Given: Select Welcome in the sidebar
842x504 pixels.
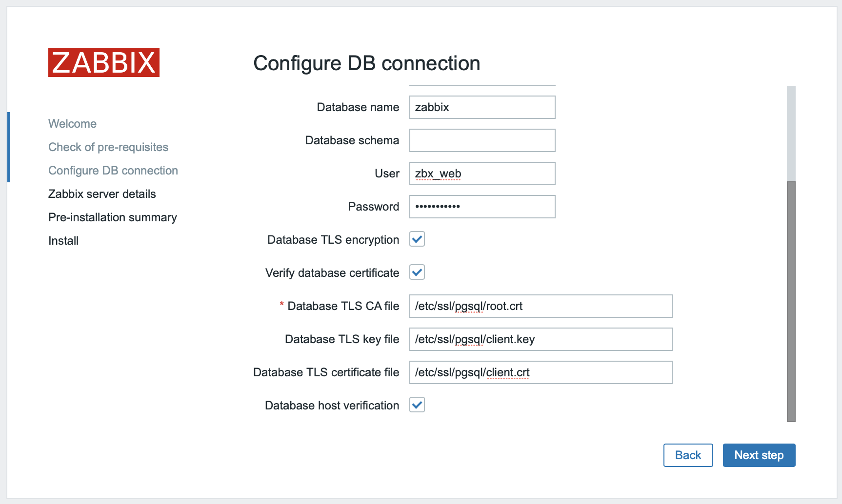Looking at the screenshot, I should [72, 123].
